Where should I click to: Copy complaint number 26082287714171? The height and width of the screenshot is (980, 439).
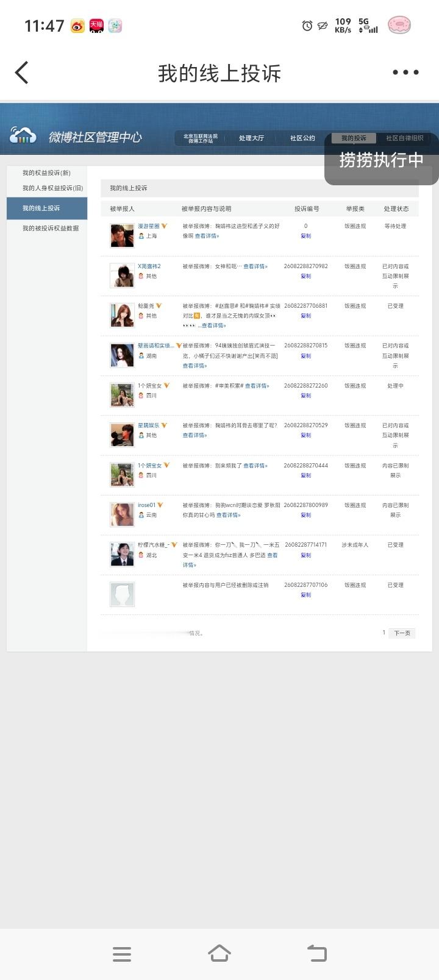coord(306,555)
